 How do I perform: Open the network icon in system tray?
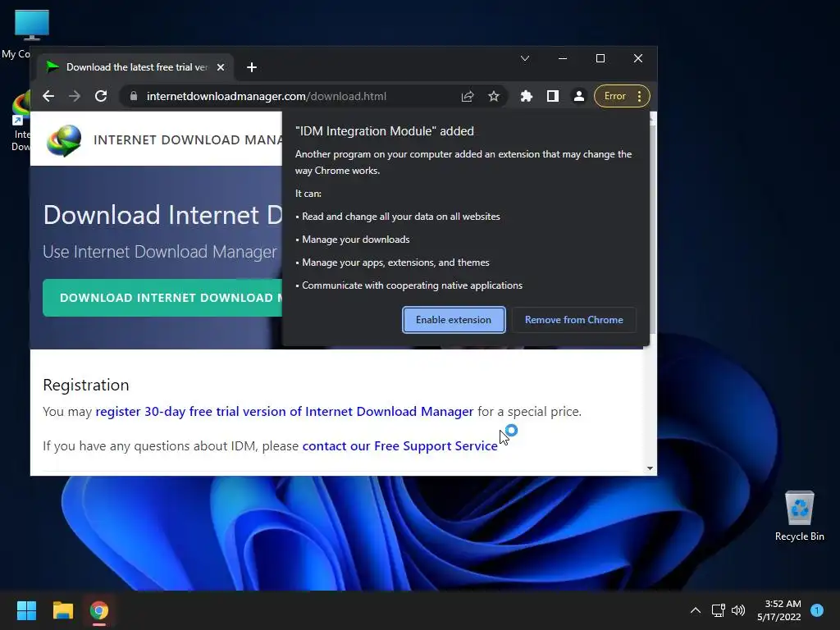[x=718, y=610]
